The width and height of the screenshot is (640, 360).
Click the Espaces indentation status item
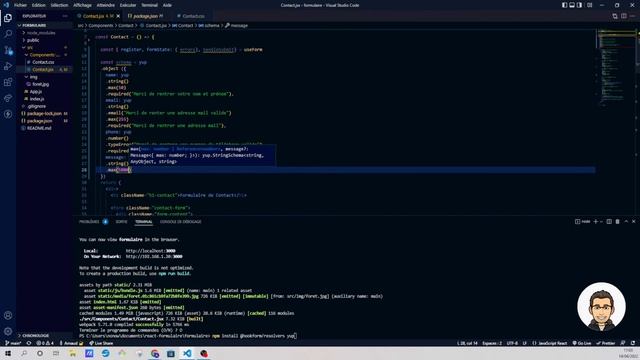point(491,343)
